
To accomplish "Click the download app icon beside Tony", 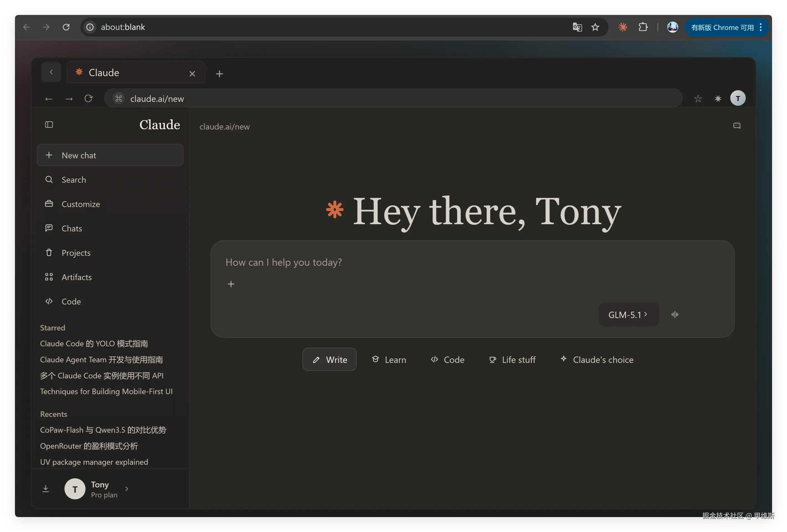I will 46,489.
